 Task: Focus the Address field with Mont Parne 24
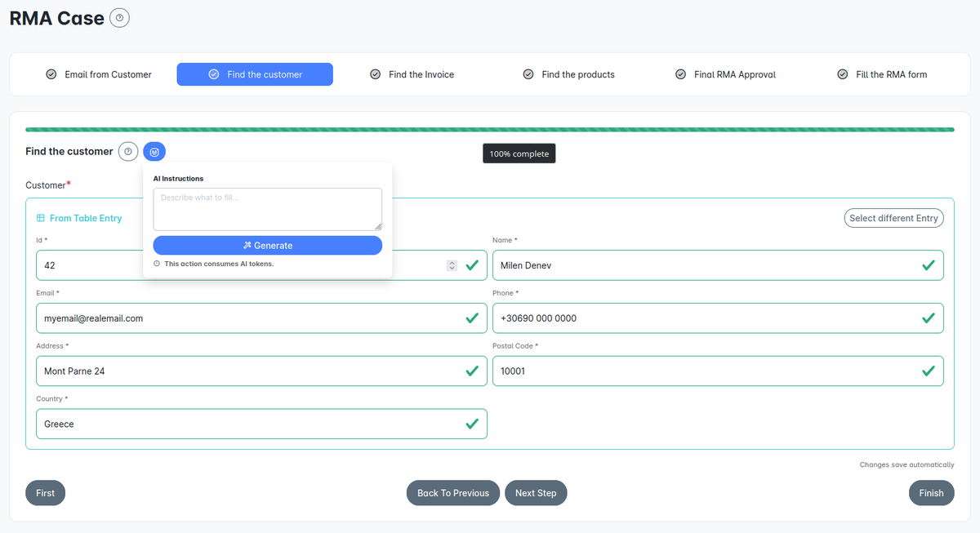tap(261, 371)
